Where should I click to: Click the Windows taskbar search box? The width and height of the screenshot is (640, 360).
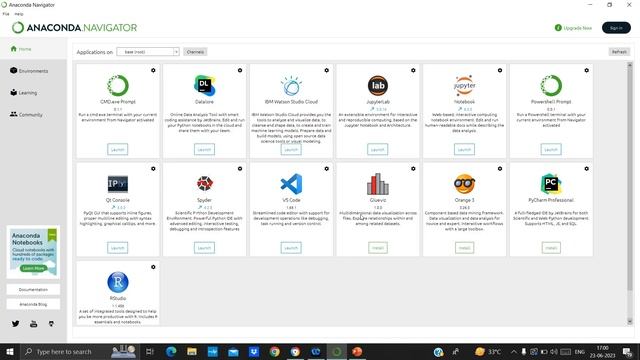pyautogui.click(x=78, y=351)
